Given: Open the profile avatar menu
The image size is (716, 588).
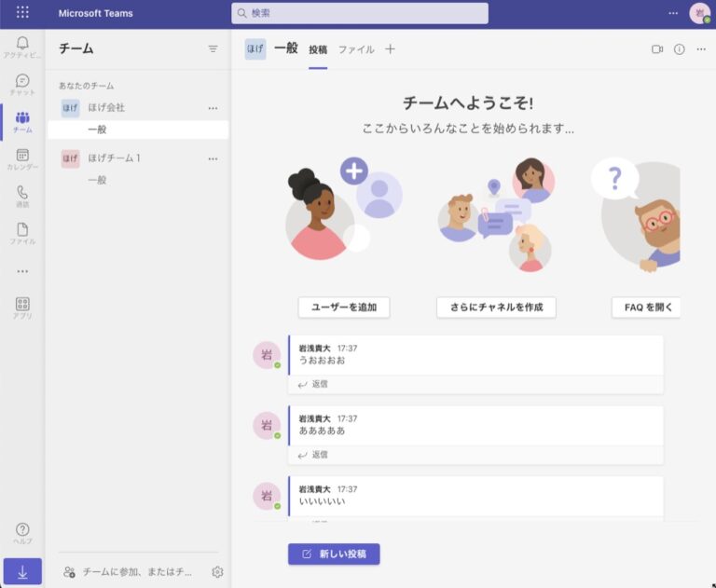Looking at the screenshot, I should [x=699, y=13].
